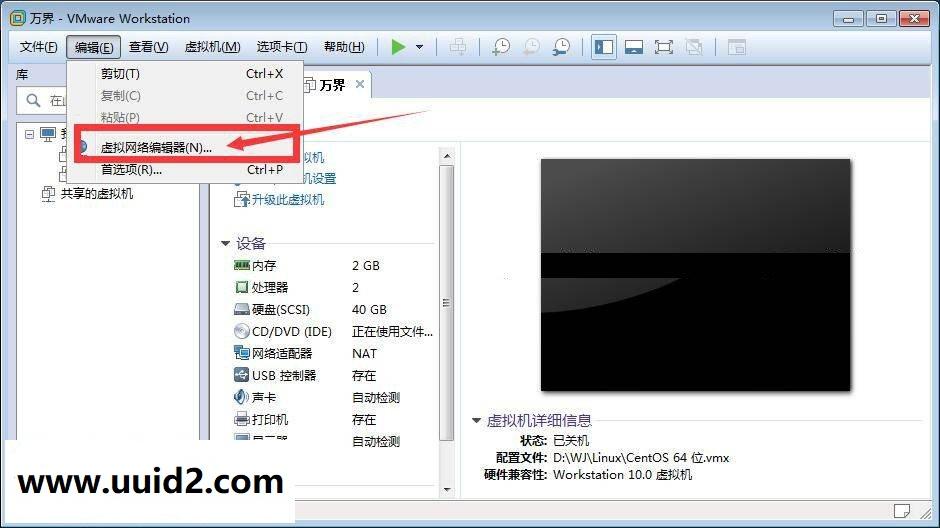Screen dimensions: 940x528
Task: Choose 剪切(T) from the edit menu
Action: (185, 74)
